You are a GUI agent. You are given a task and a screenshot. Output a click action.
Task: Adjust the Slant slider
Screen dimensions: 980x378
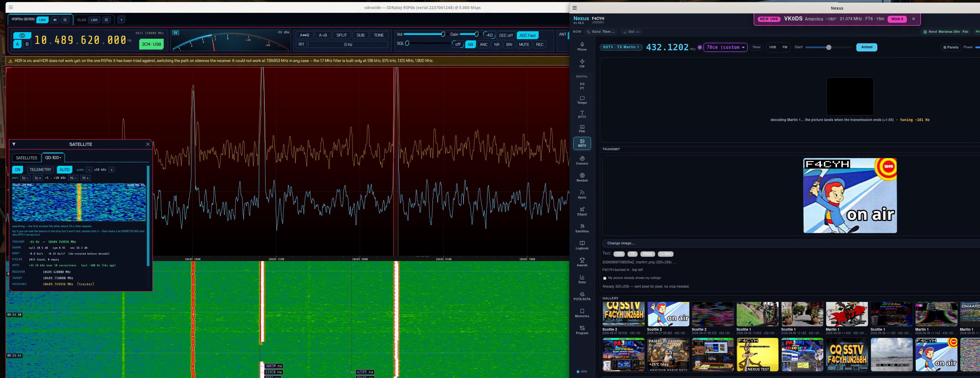pos(828,47)
